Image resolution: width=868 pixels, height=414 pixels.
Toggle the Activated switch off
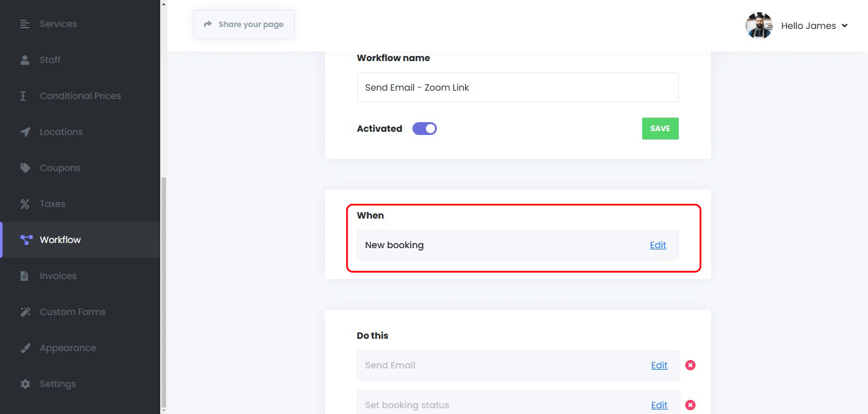pos(425,129)
